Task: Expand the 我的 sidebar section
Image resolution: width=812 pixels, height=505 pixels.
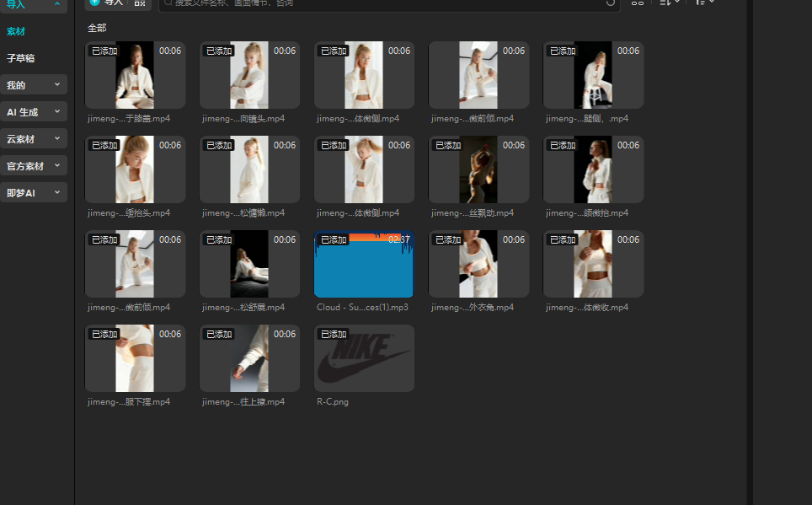Action: (x=35, y=85)
